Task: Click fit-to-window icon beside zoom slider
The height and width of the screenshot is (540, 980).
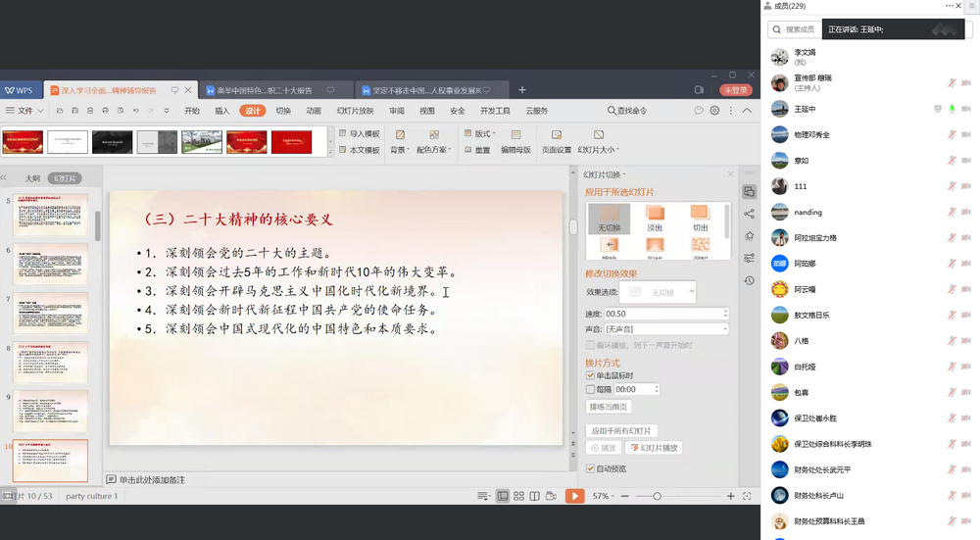Action: (749, 496)
